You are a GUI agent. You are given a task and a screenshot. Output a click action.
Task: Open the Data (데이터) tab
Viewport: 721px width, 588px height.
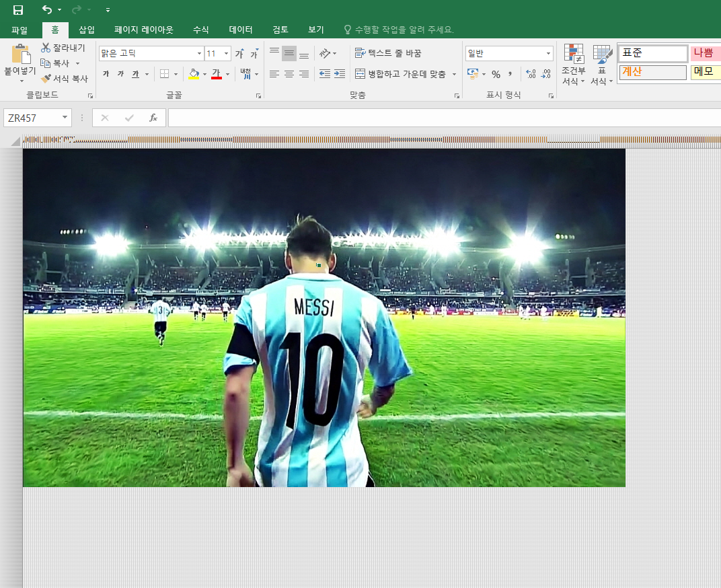click(x=241, y=30)
